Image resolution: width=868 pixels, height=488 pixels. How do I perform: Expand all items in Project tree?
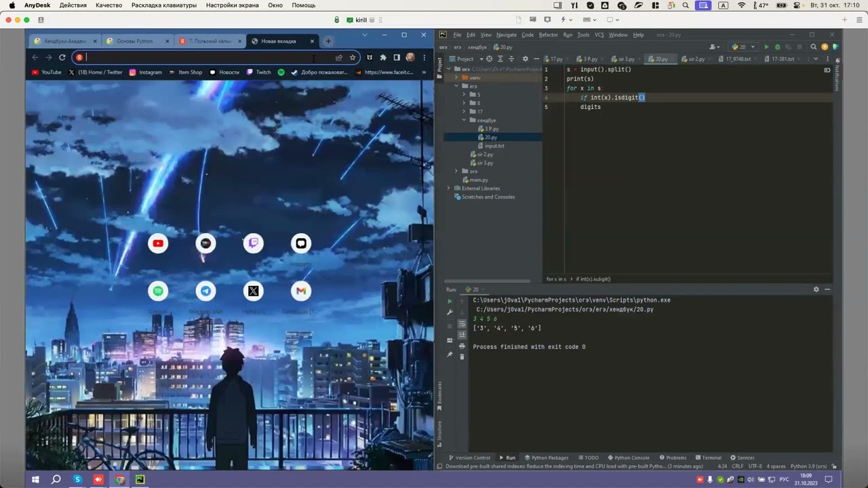click(x=500, y=59)
